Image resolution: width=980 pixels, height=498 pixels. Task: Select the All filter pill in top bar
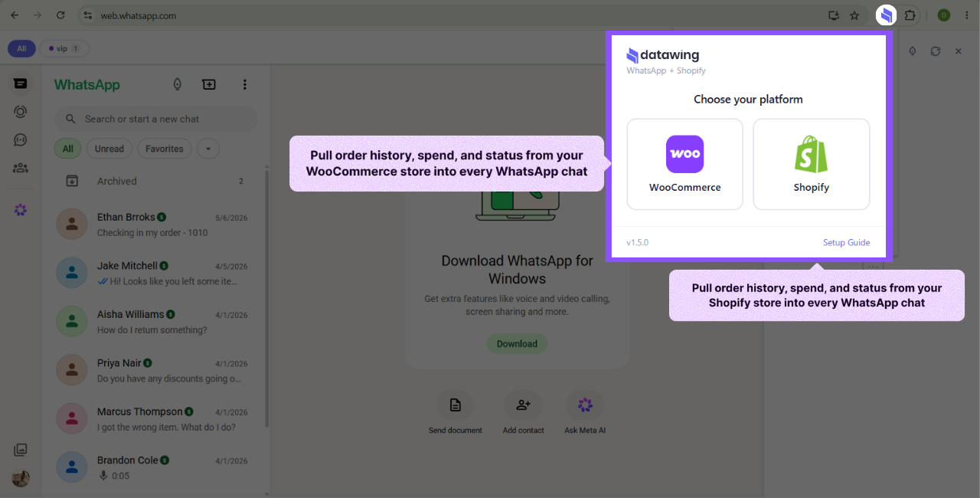click(21, 49)
